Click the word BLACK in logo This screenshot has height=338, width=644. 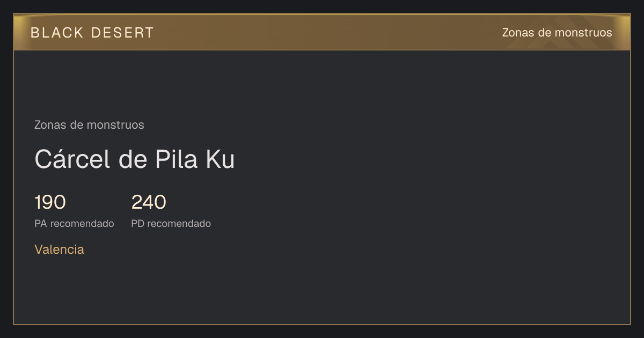pos(57,33)
